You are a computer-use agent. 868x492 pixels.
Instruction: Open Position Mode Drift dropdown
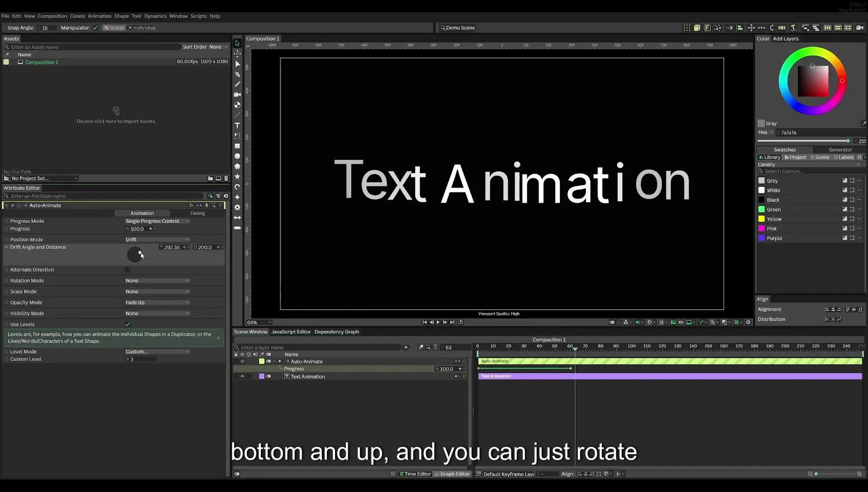tap(157, 240)
